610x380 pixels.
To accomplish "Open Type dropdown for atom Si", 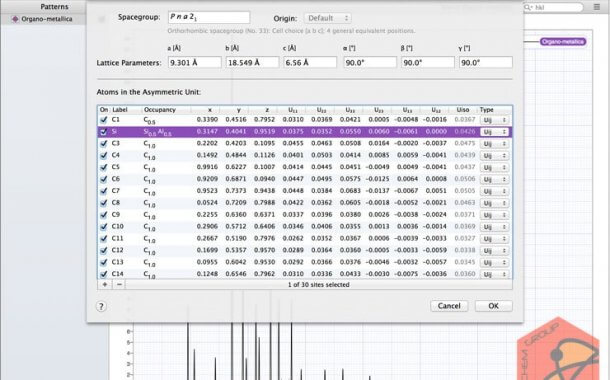I will click(x=494, y=132).
